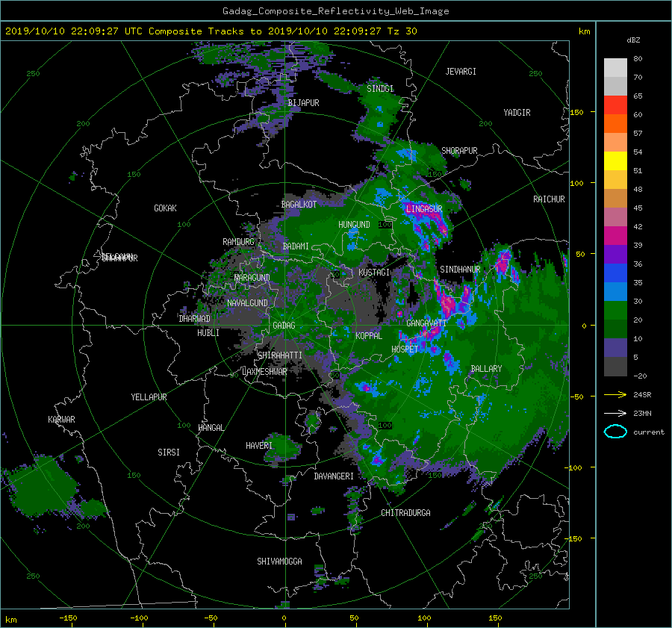Click the -150 tick on bottom axis
This screenshot has width=672, height=628.
coord(68,618)
